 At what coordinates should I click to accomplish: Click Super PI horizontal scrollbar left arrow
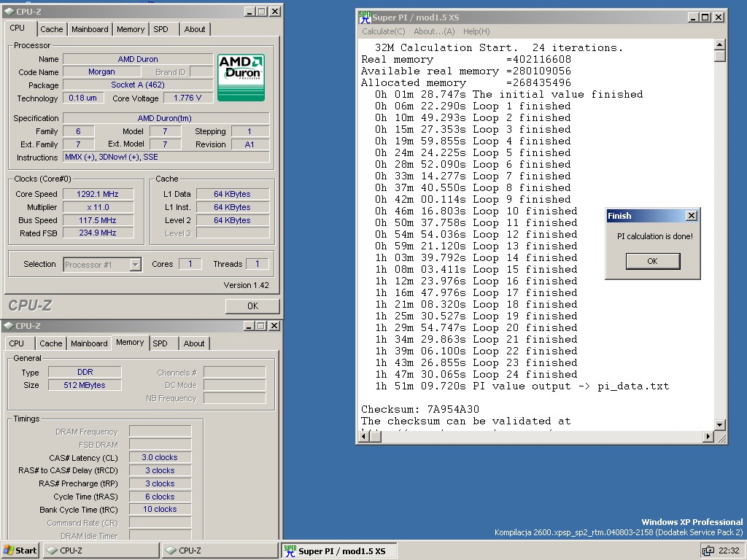[x=365, y=436]
